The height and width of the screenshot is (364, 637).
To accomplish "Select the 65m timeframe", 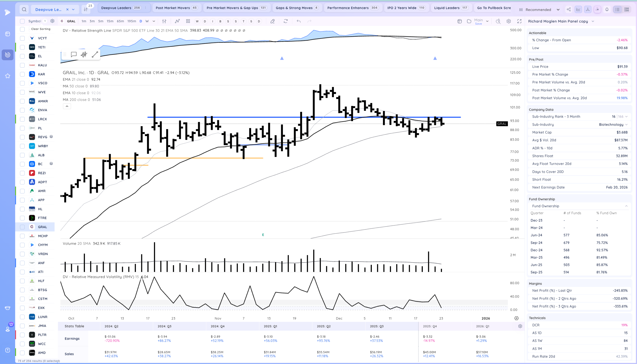I will click(x=120, y=21).
